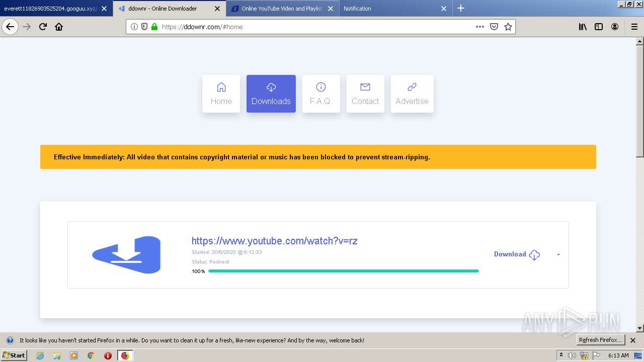Click the volume speaker tray icon
The width and height of the screenshot is (644, 362).
(x=572, y=355)
